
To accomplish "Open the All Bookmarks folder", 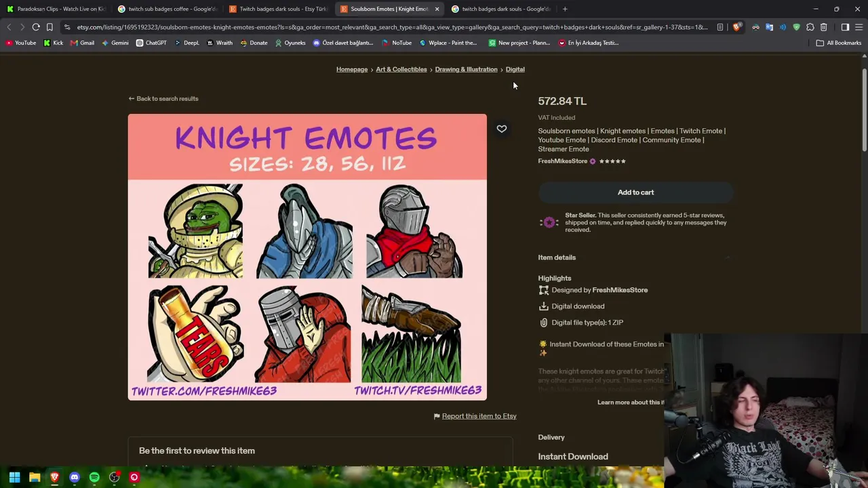I will pos(839,43).
